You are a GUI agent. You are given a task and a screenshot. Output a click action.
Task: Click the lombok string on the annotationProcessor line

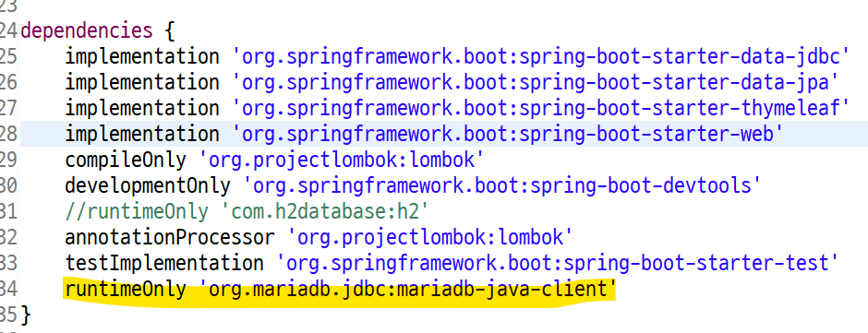pyautogui.click(x=429, y=237)
